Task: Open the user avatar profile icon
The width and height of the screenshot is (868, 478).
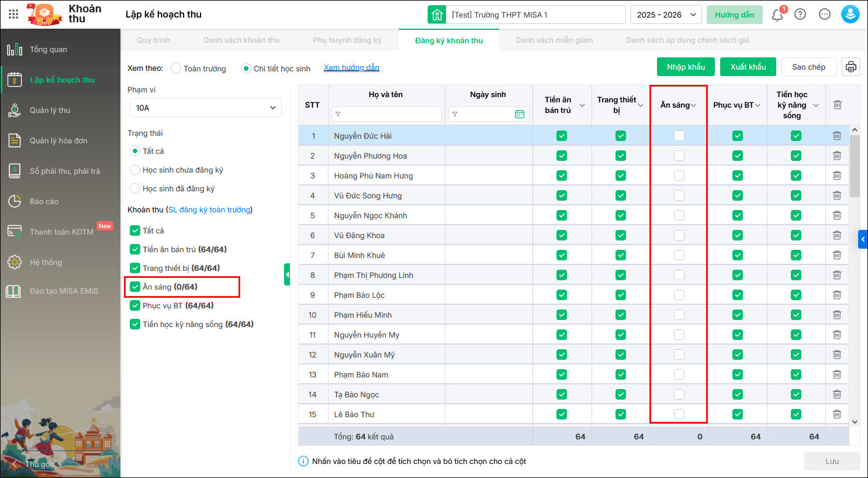Action: 850,15
